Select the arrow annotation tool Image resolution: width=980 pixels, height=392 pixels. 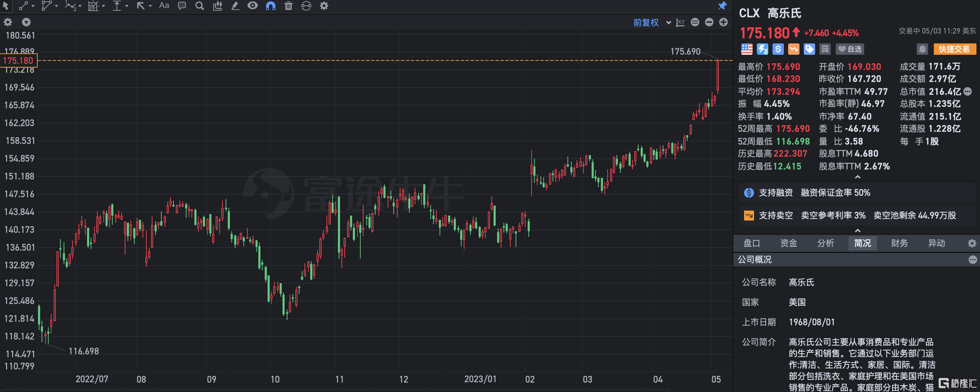[140, 6]
